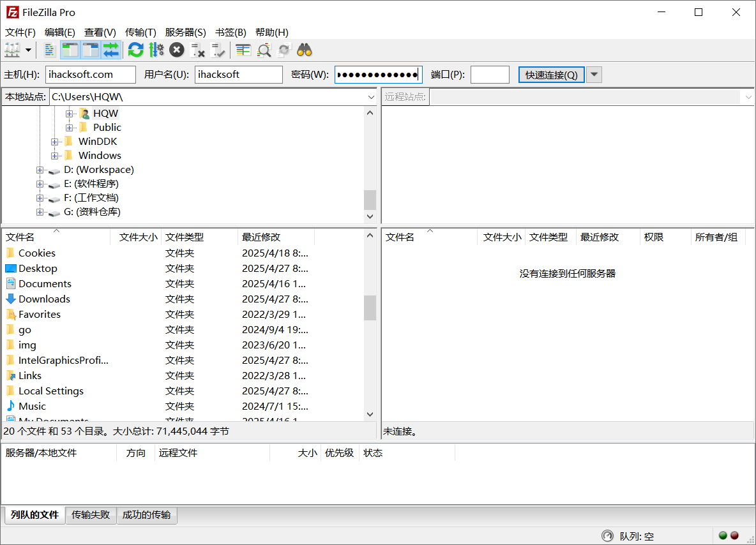Cancel the current operation
This screenshot has width=756, height=545.
(x=177, y=50)
